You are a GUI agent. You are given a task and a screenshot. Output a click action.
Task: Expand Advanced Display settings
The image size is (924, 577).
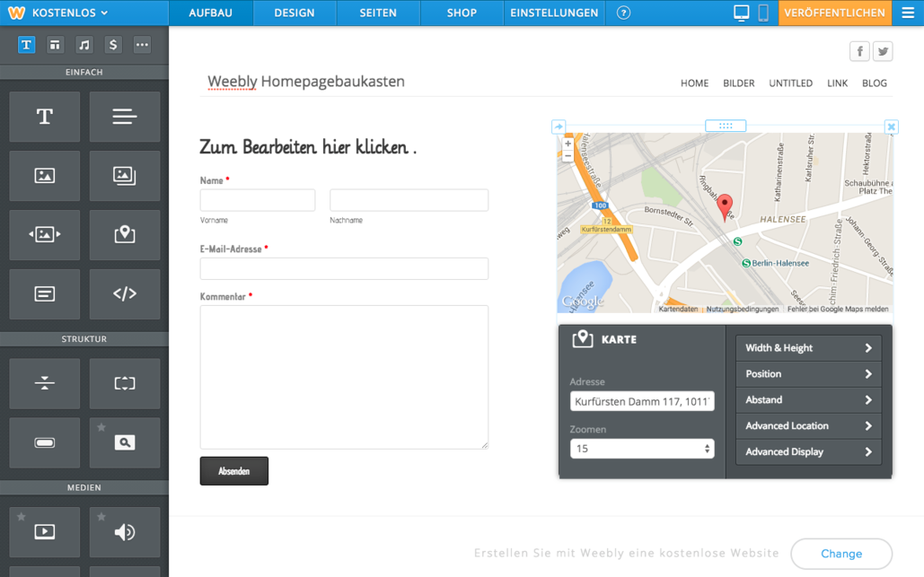(x=808, y=451)
